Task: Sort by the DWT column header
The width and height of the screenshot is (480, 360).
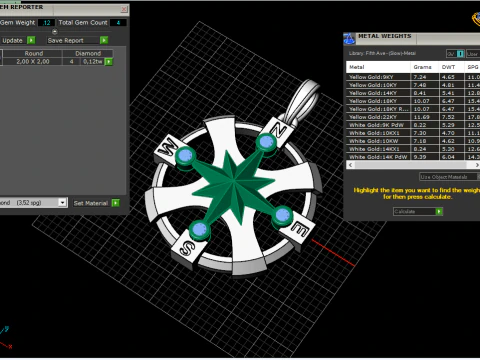Action: (x=451, y=67)
